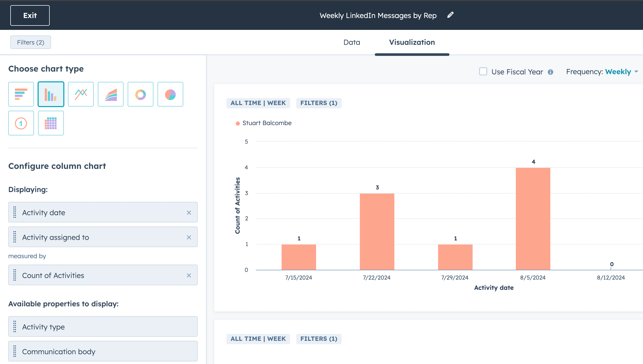Viewport: 643px width, 364px height.
Task: Select the donut chart type
Action: click(x=140, y=94)
